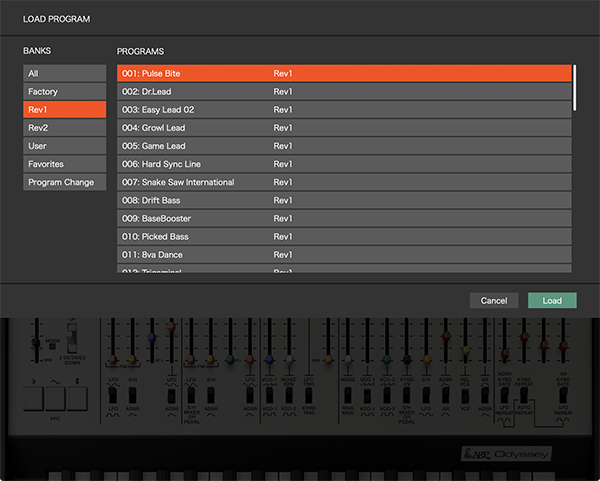Select the All bank

[65, 73]
